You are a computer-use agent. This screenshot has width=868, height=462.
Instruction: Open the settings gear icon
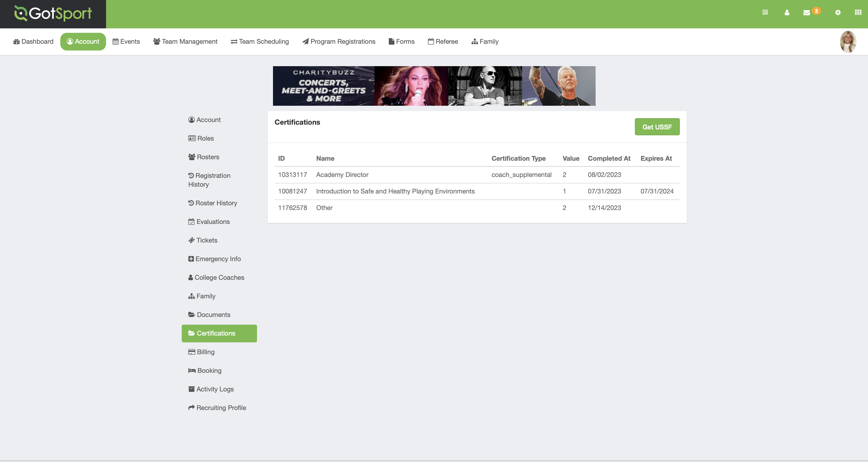point(838,12)
